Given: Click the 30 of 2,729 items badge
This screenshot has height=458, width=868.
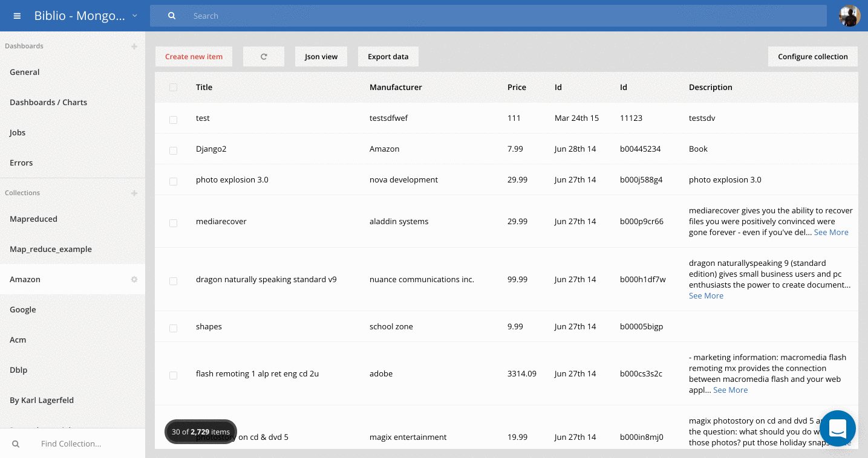Looking at the screenshot, I should 201,431.
